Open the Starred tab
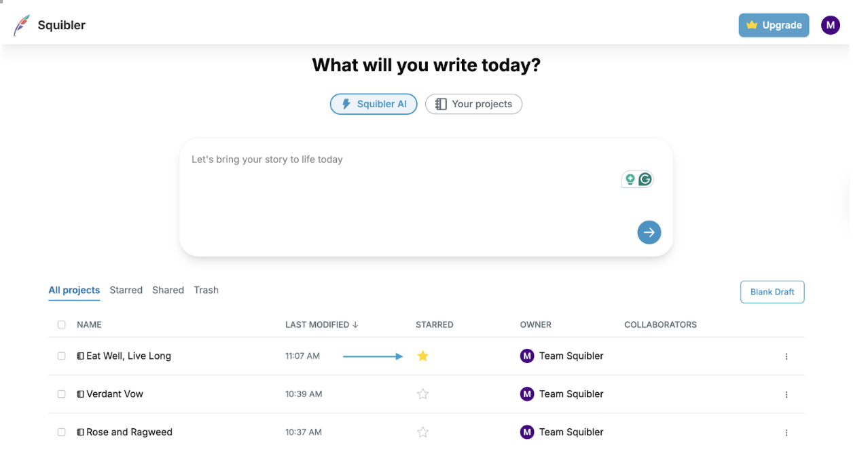The height and width of the screenshot is (471, 868). point(126,290)
